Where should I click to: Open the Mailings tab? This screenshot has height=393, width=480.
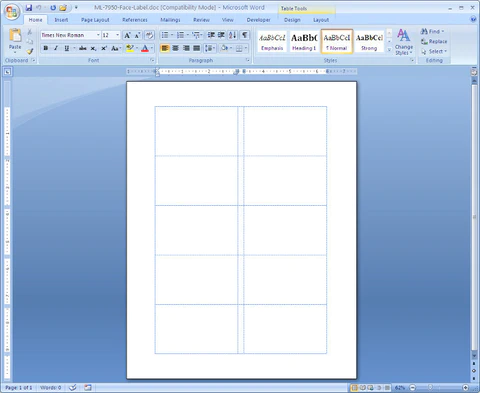coord(170,20)
